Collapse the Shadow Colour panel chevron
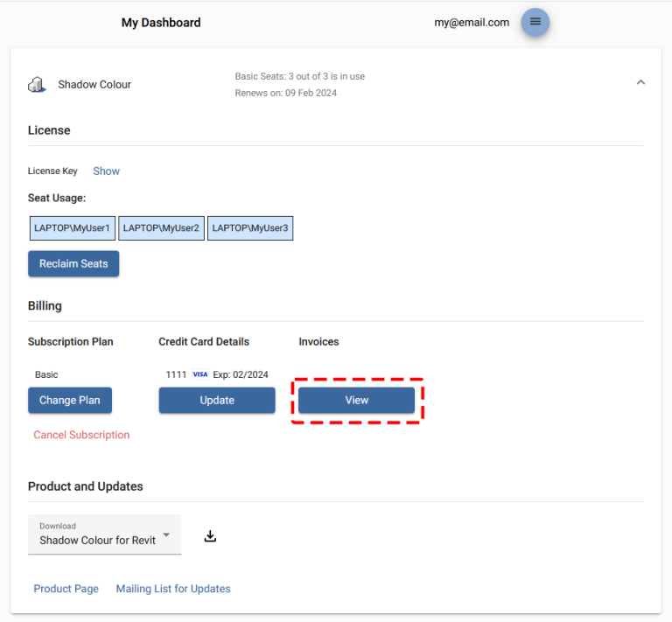Viewport: 672px width, 622px height. click(640, 82)
